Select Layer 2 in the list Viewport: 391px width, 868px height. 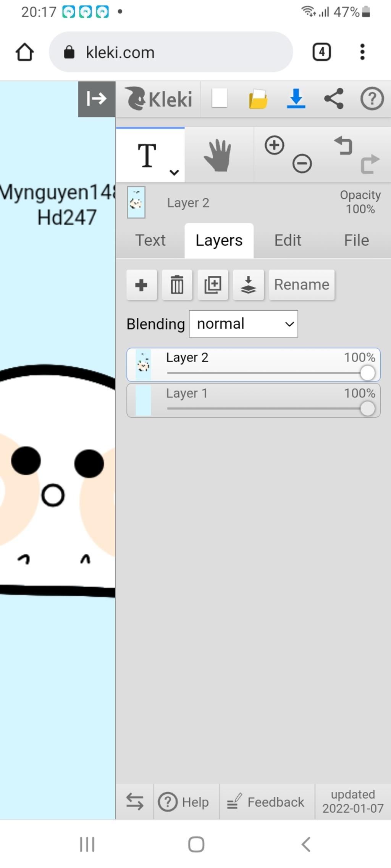[x=254, y=365]
